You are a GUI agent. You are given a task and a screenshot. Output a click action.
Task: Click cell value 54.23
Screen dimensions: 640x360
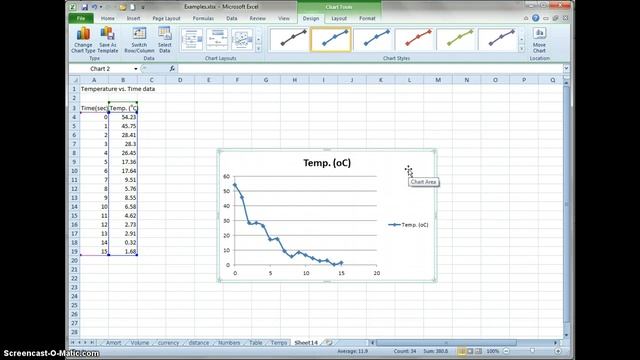click(123, 117)
